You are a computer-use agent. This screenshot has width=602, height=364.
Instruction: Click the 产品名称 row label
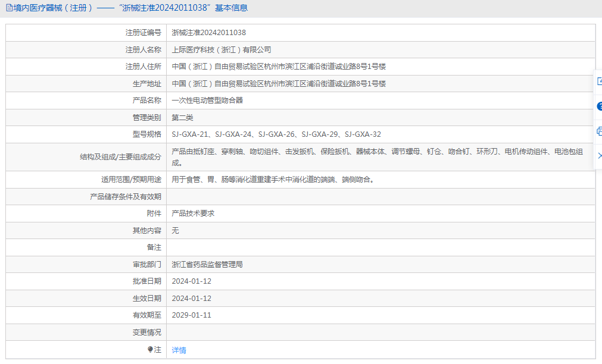click(146, 101)
